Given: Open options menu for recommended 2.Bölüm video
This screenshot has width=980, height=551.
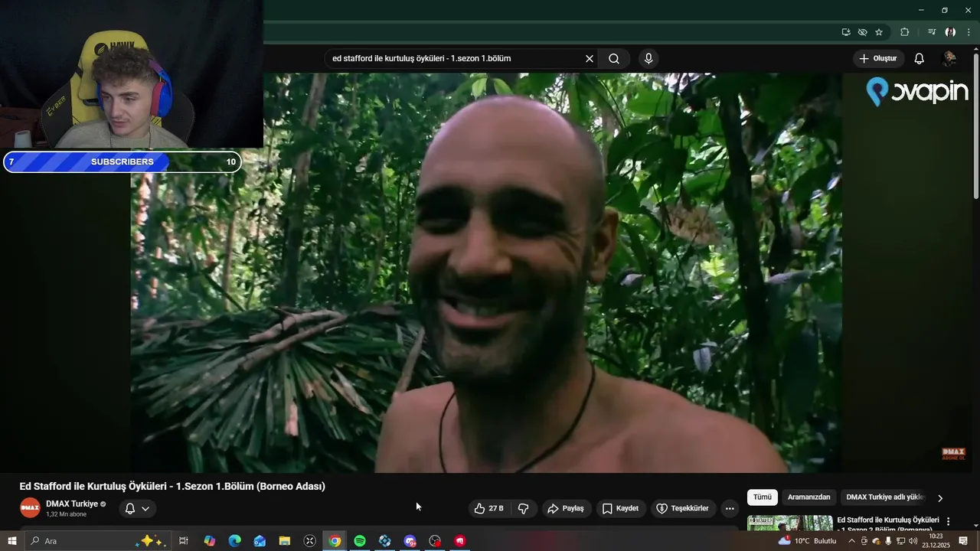Looking at the screenshot, I should point(949,521).
